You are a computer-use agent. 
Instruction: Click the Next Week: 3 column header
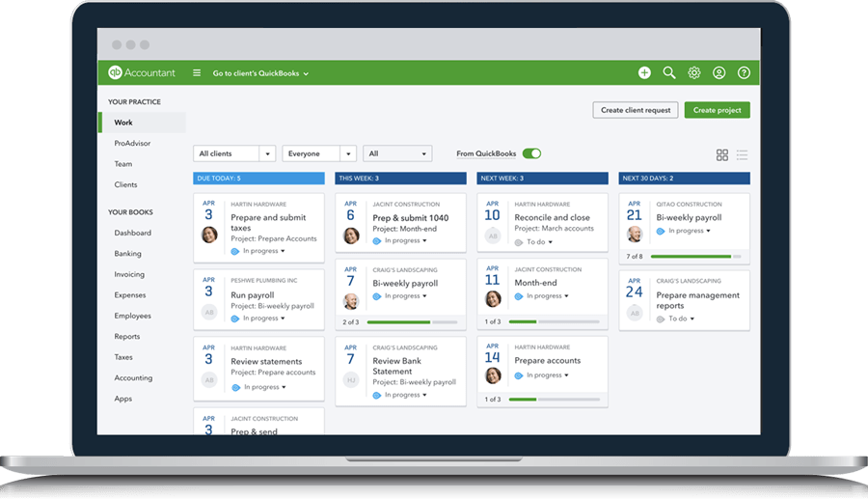click(x=542, y=179)
